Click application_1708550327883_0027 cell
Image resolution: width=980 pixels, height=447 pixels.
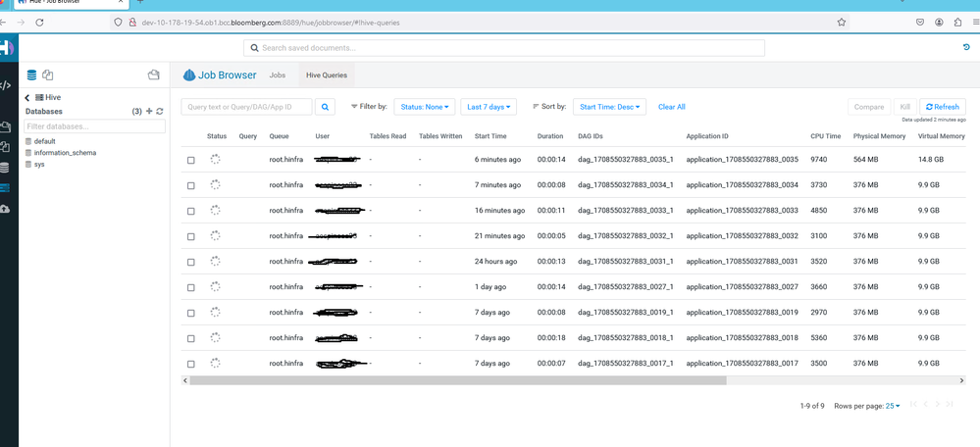coord(742,287)
